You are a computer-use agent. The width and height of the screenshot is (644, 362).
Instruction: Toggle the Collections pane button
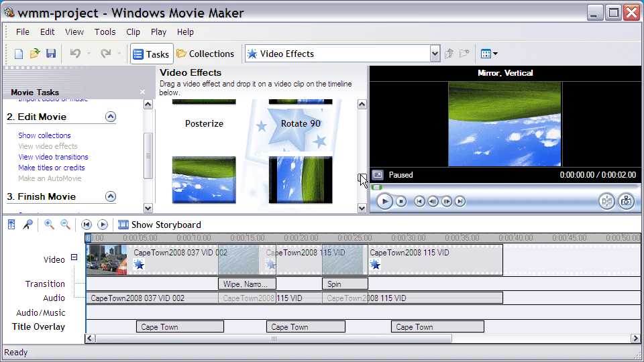coord(205,54)
